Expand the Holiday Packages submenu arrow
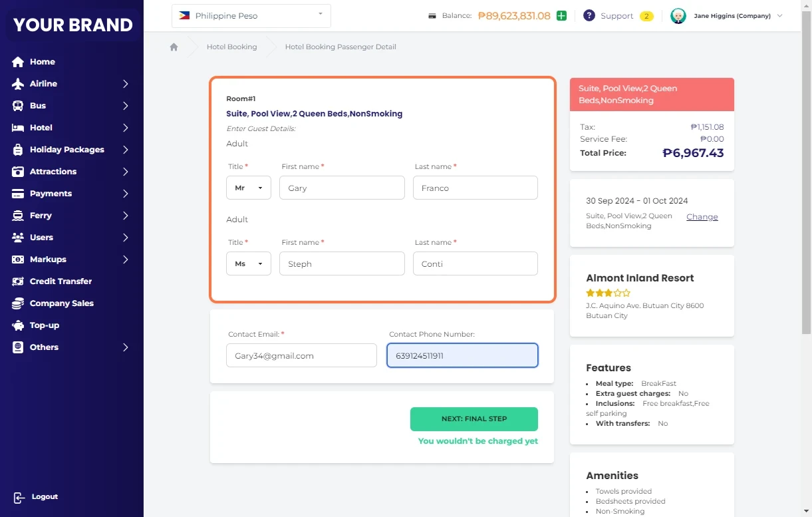 tap(125, 150)
